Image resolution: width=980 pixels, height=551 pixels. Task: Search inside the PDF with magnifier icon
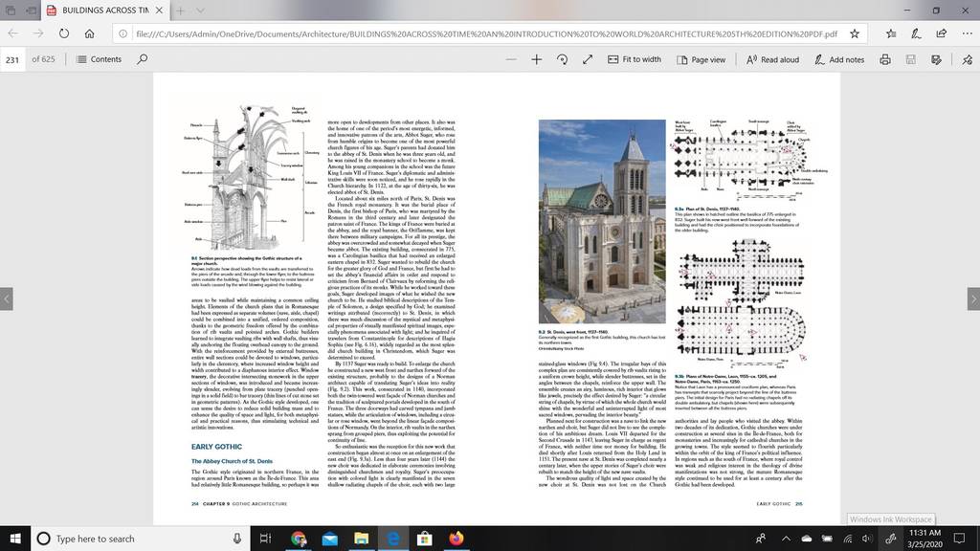143,59
